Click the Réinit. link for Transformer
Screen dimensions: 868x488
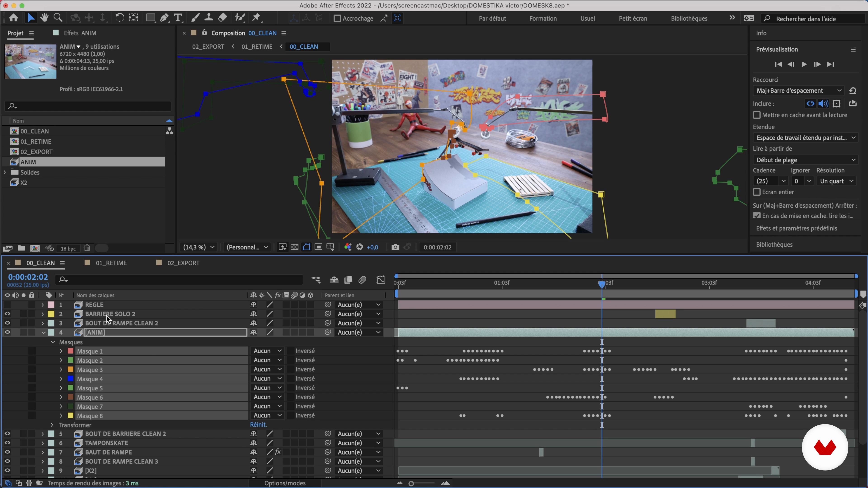(x=258, y=425)
